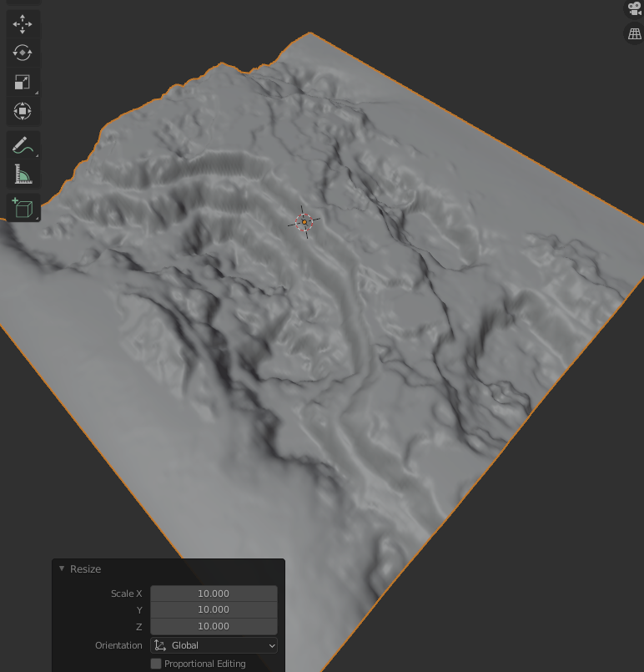Collapse the Resize operator panel

(62, 568)
